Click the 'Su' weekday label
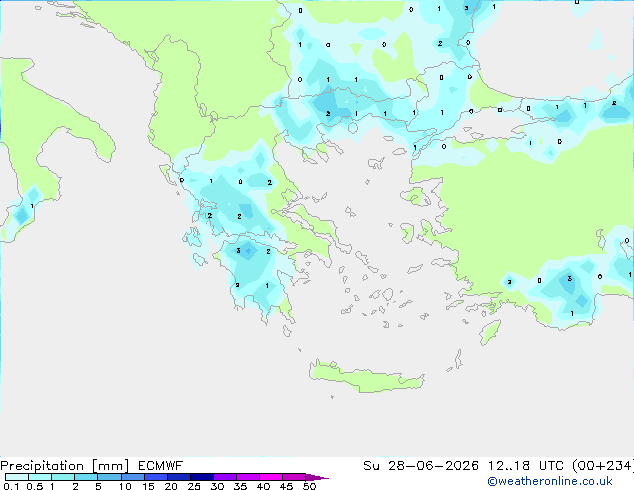This screenshot has height=490, width=634. coord(371,466)
